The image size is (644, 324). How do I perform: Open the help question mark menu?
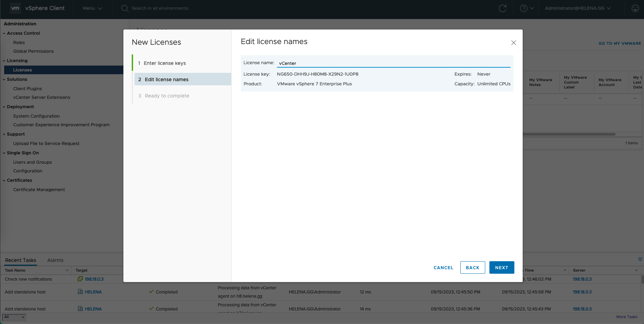[x=523, y=8]
